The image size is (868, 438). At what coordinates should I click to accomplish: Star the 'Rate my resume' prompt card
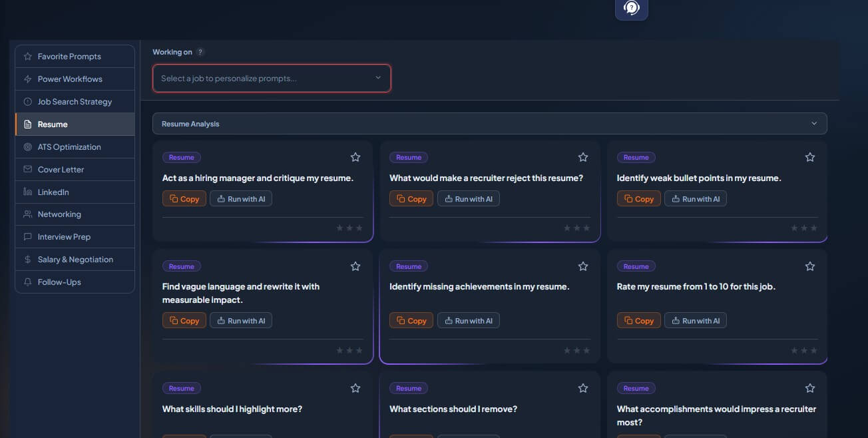coord(810,266)
